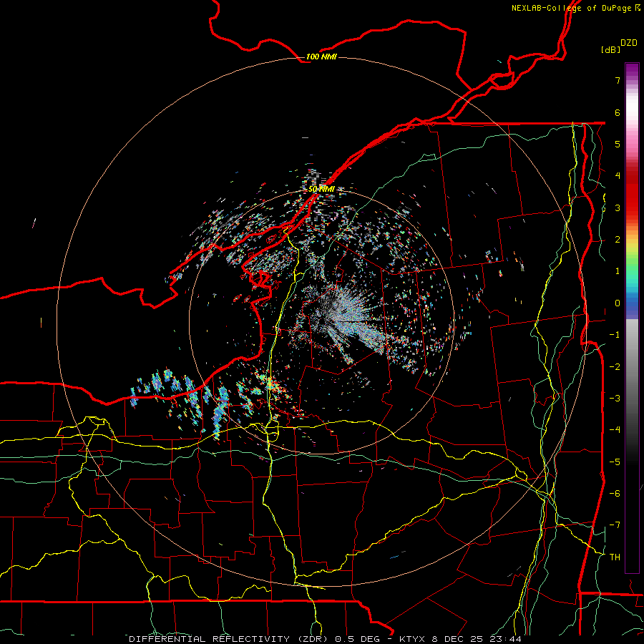Click the 0 value on the color scale
Viewport: 644px width, 644px height.
(x=618, y=303)
